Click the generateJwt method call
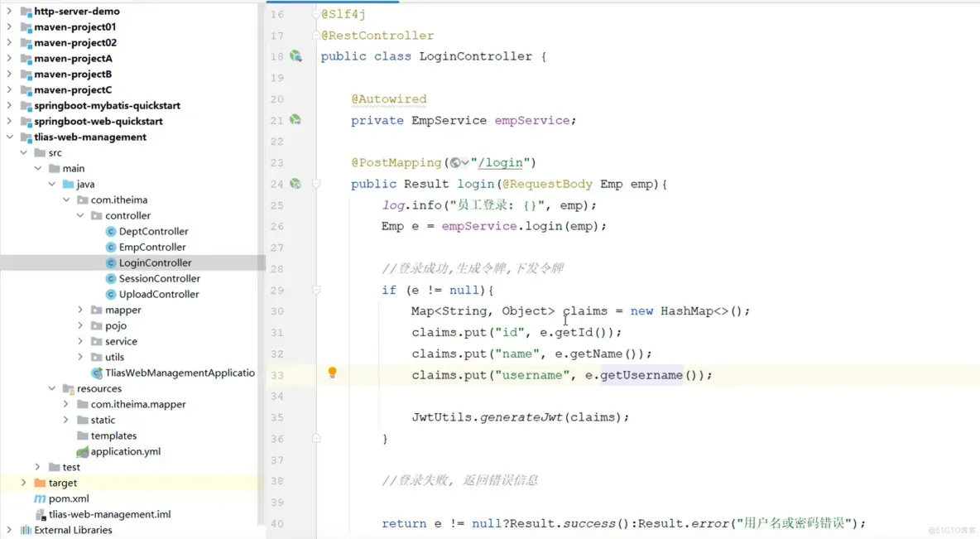980x539 pixels. click(521, 417)
